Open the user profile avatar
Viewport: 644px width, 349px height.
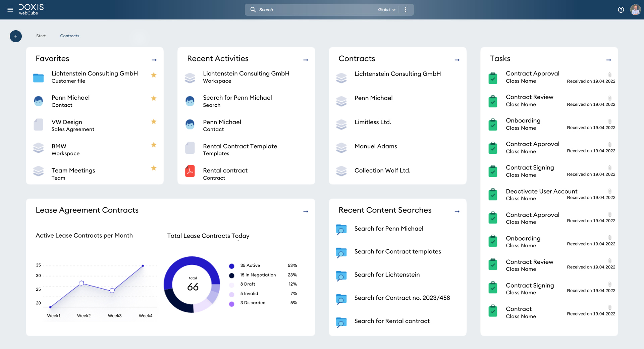click(635, 10)
